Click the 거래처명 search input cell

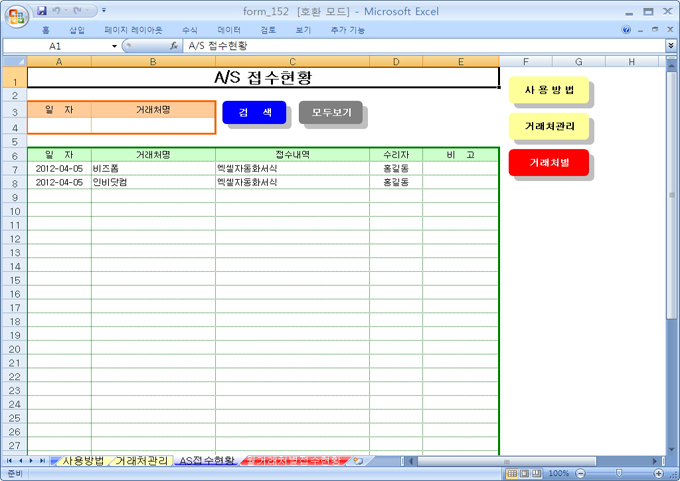coord(153,127)
